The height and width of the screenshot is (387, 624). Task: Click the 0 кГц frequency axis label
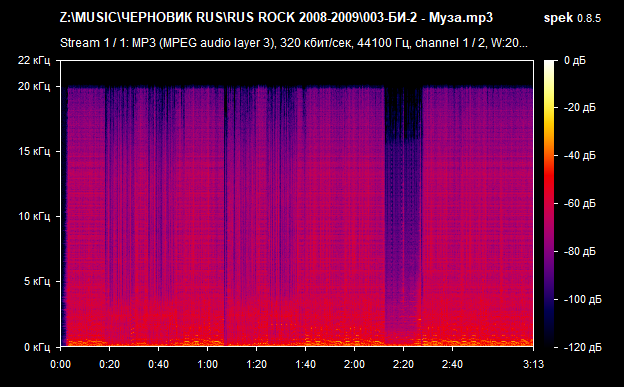click(37, 347)
